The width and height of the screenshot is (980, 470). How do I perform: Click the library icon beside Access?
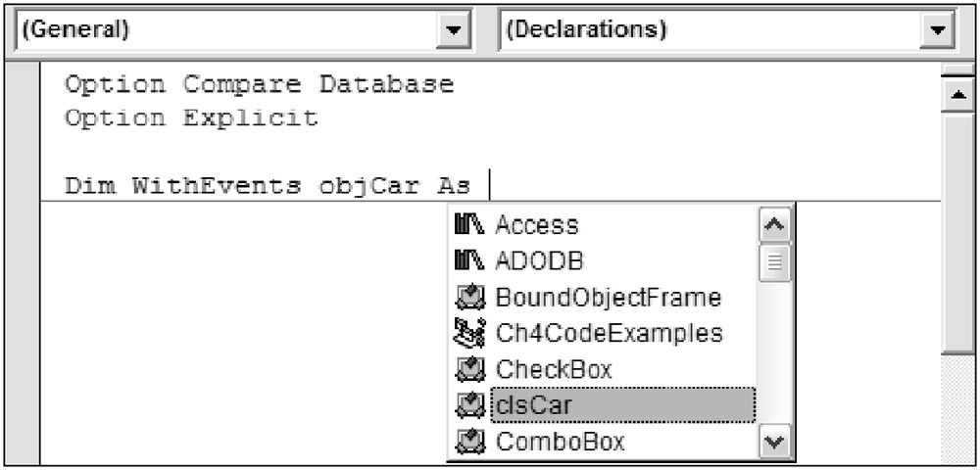click(x=469, y=225)
